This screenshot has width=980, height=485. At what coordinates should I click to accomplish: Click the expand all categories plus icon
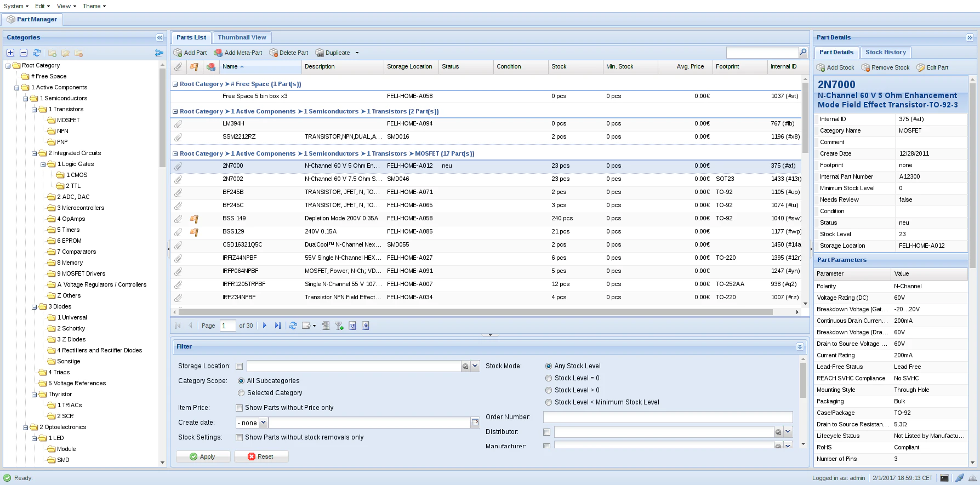tap(10, 53)
